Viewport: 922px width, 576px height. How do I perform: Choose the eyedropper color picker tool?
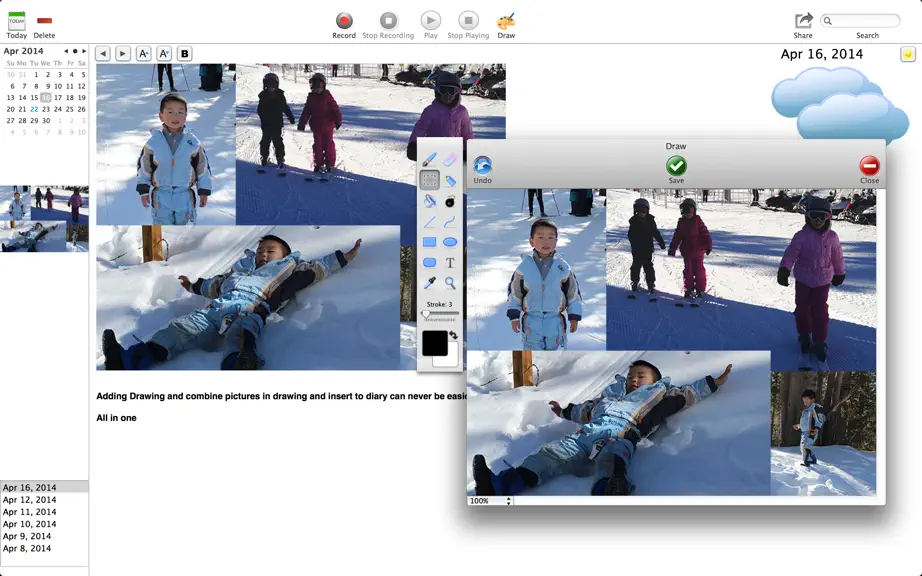tap(429, 283)
